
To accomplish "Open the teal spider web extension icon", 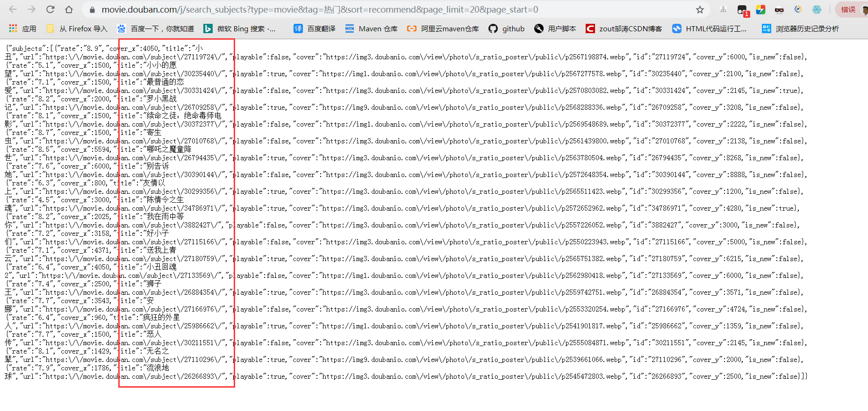I will point(817,9).
